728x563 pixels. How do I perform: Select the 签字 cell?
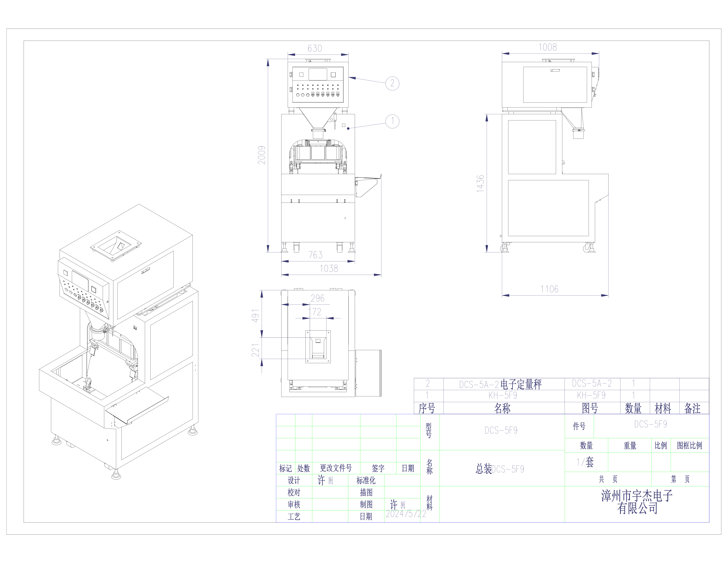(x=378, y=469)
